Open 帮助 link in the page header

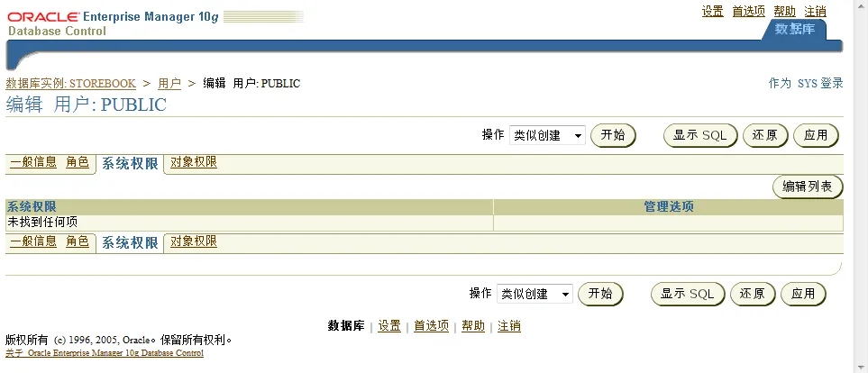pos(784,11)
